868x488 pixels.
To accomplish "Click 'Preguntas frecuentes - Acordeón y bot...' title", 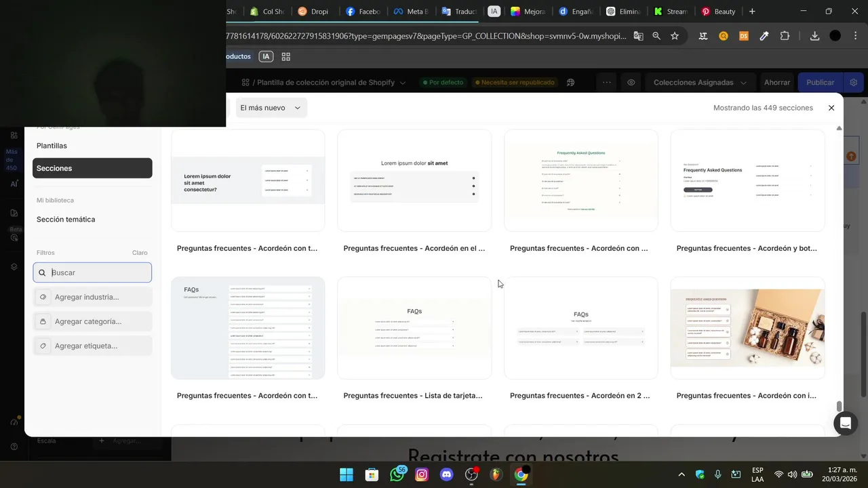I will tap(747, 249).
